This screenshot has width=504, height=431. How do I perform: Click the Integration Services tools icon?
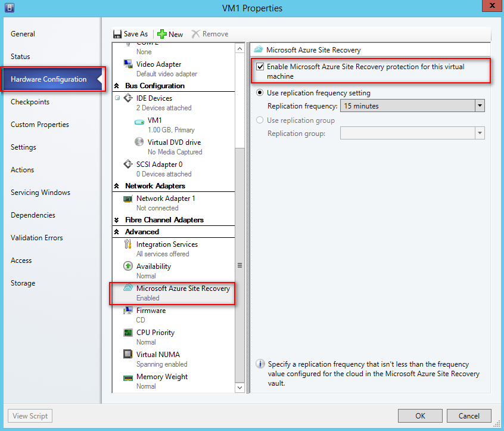pos(128,244)
